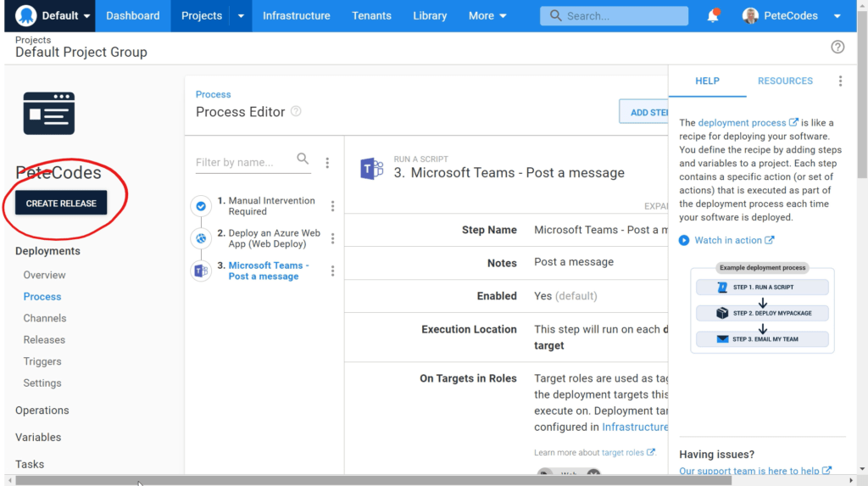Click the PeteCodes user avatar
This screenshot has width=868, height=486.
[750, 15]
